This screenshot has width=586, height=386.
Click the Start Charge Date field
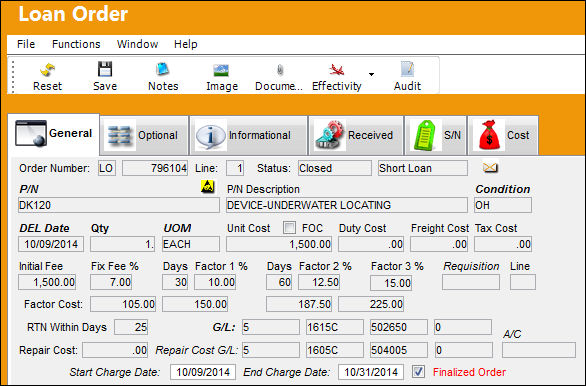[203, 372]
